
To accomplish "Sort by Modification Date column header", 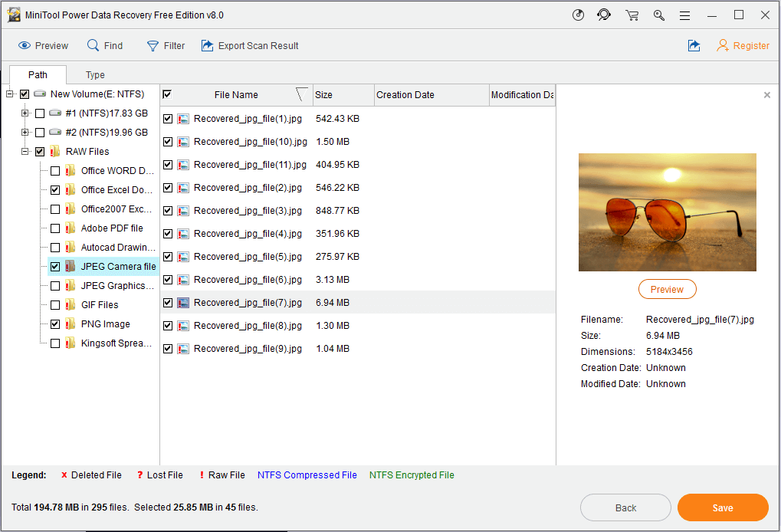I will [x=522, y=94].
